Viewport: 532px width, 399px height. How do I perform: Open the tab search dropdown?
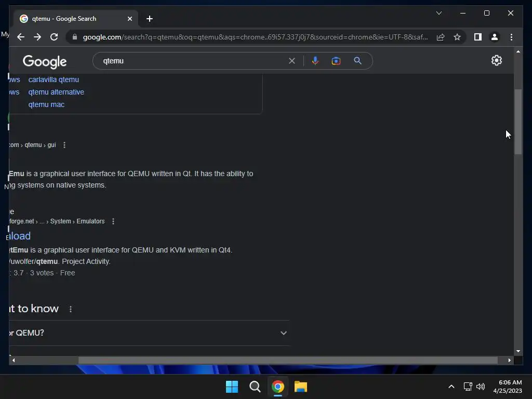click(438, 13)
